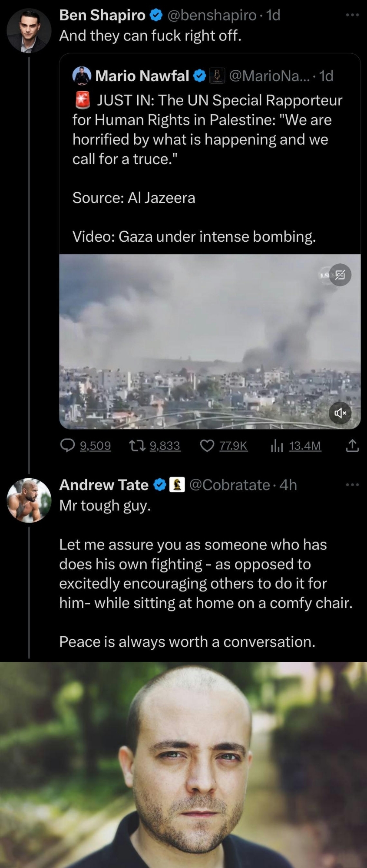
Task: Open more options on Ben Shapiro's tweet
Action: click(352, 15)
